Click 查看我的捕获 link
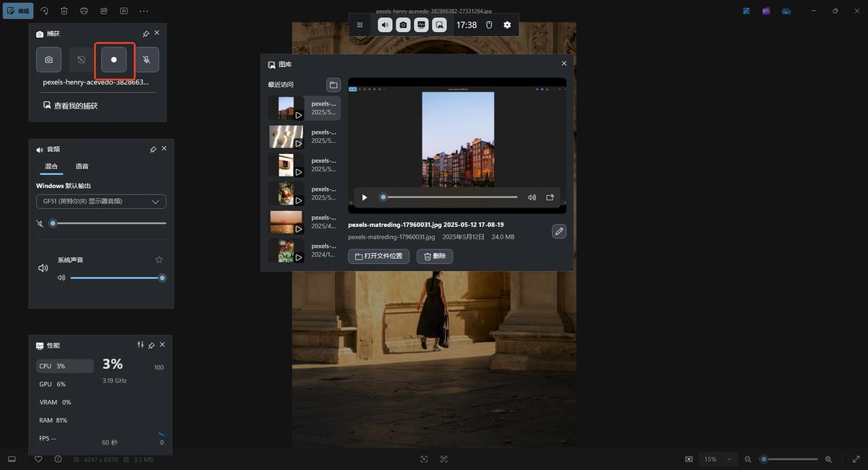This screenshot has width=868, height=470. click(x=75, y=106)
